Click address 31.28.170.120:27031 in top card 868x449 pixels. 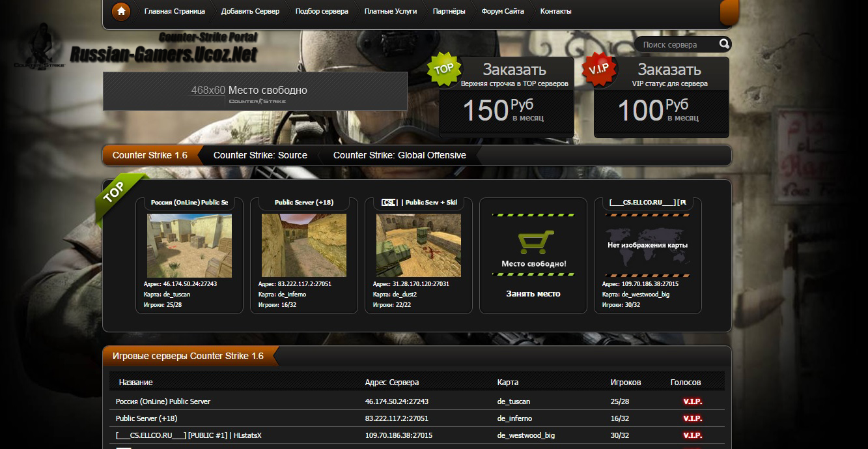coord(411,284)
